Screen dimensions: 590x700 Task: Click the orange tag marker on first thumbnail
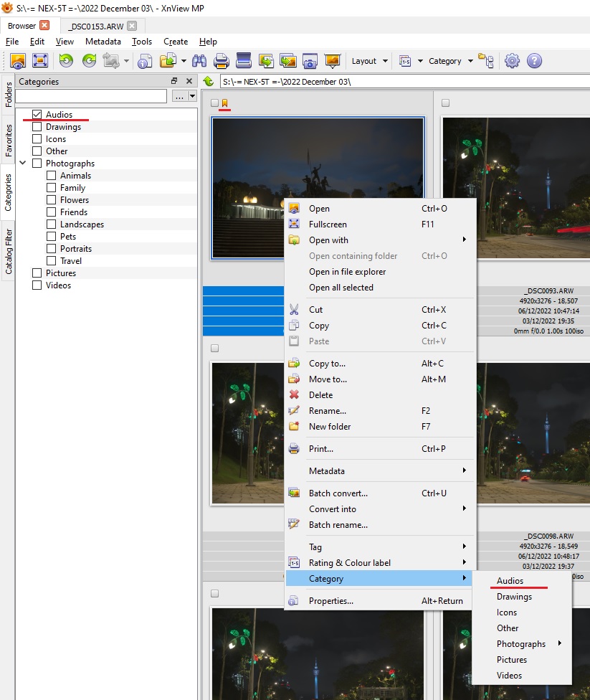click(x=224, y=103)
